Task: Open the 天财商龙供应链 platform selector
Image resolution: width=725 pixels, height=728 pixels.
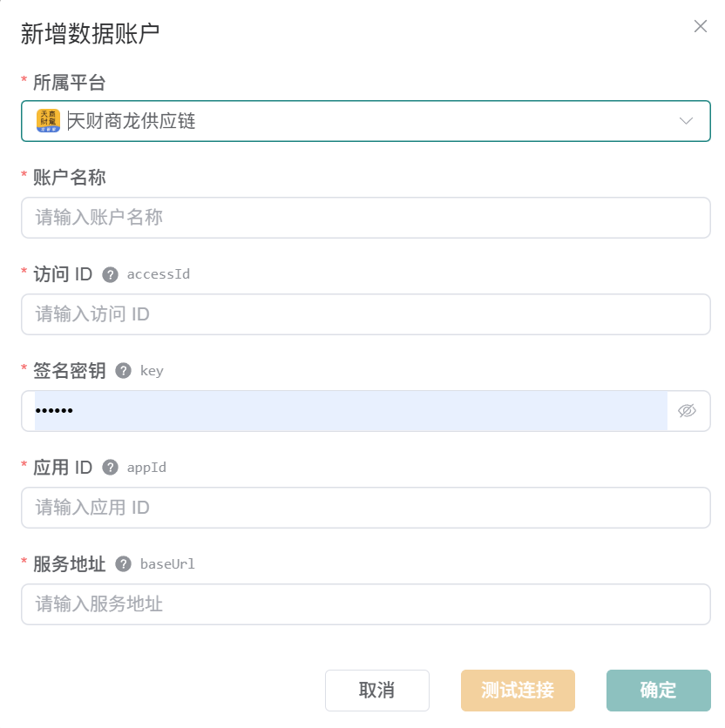Action: [x=366, y=121]
